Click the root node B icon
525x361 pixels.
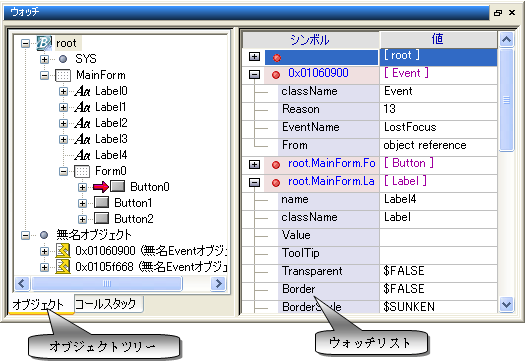pos(44,43)
